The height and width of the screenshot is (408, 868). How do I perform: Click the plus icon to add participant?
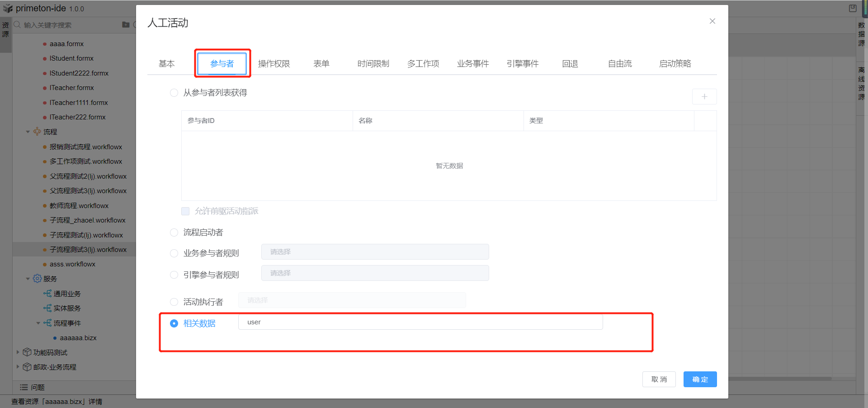704,97
